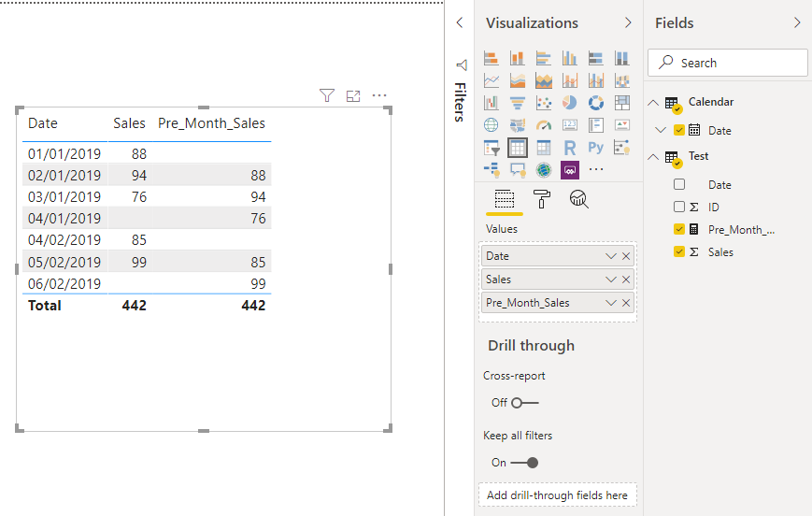812x516 pixels.
Task: Collapse the Test table in Fields
Action: [x=653, y=156]
